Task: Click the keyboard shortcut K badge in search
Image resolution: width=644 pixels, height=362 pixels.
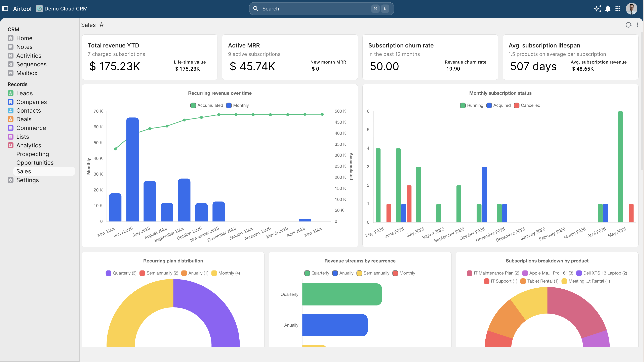Action: tap(385, 9)
